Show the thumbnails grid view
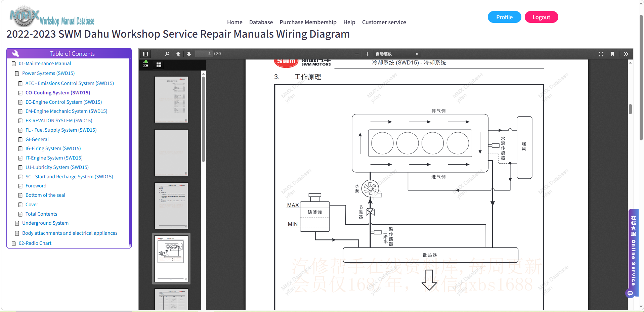The image size is (644, 312). click(x=159, y=65)
